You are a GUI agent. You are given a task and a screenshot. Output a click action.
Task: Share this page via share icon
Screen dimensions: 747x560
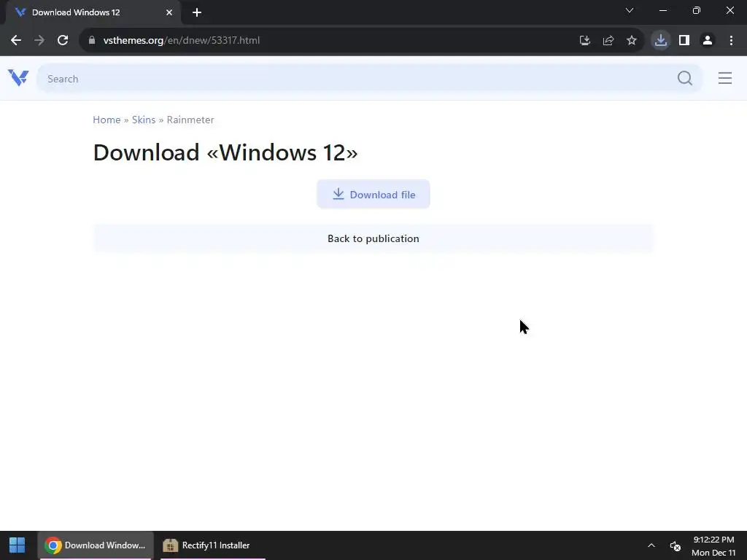coord(608,41)
